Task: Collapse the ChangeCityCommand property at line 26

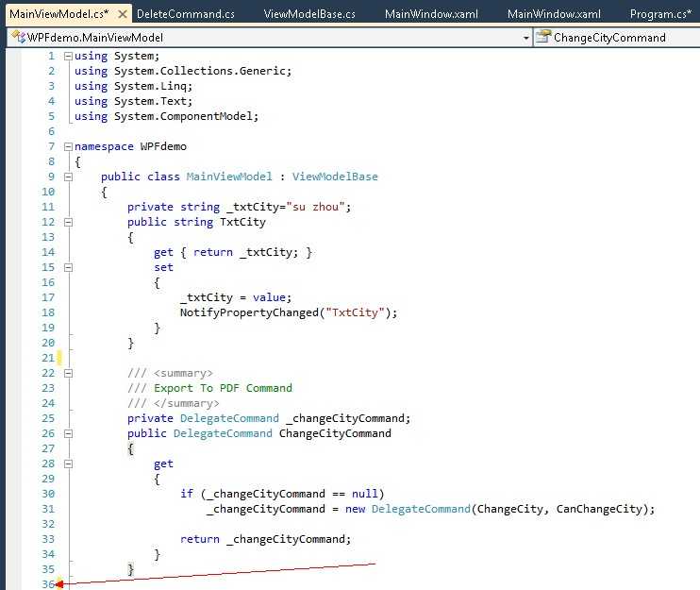Action: coord(68,433)
